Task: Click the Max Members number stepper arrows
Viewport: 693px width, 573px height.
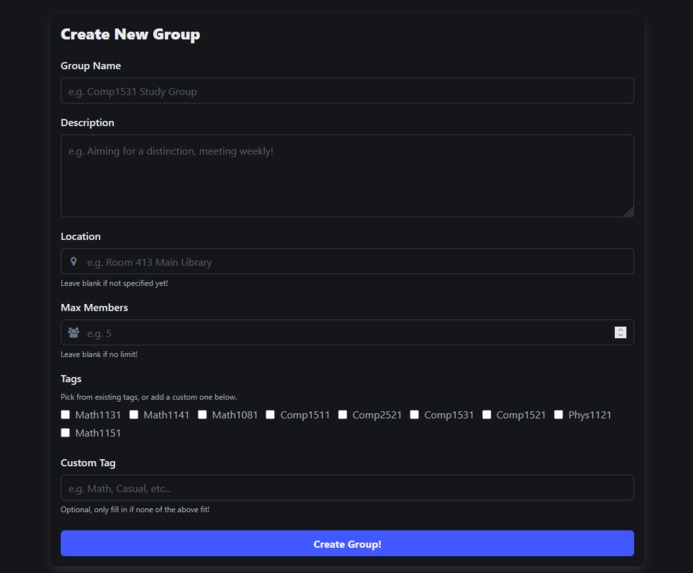Action: (621, 332)
